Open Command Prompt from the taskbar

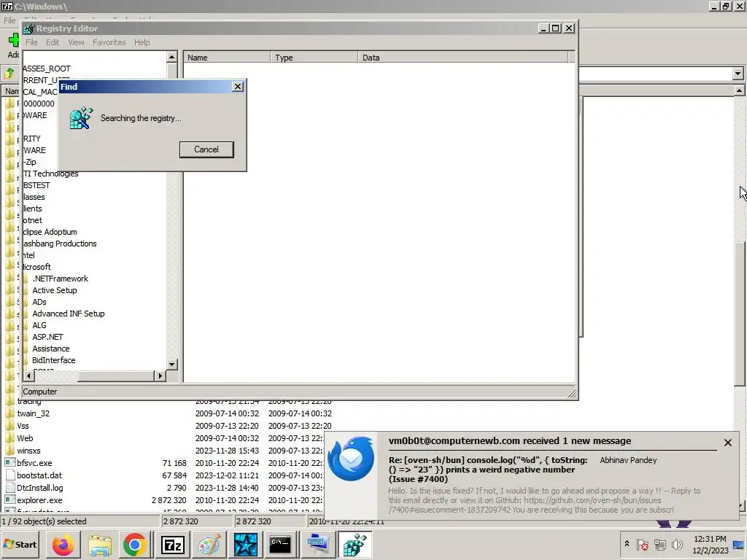pos(281,545)
